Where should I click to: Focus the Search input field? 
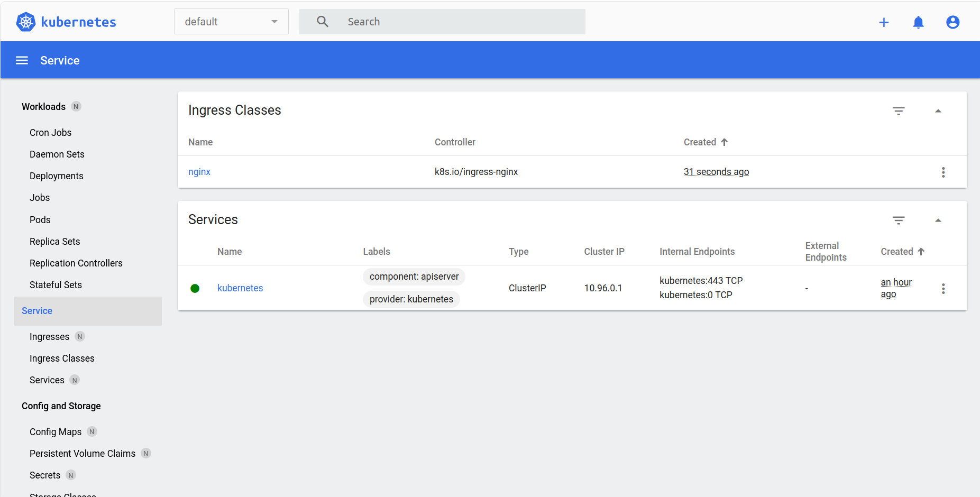click(442, 22)
